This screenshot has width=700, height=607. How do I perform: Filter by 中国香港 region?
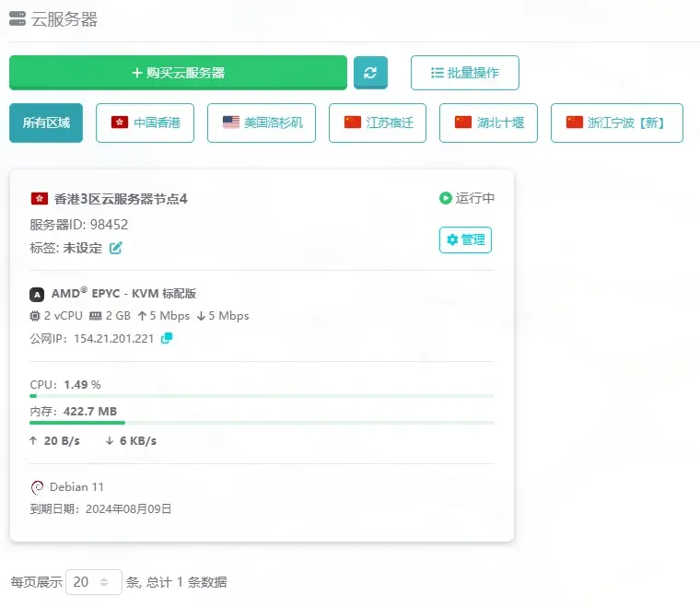tap(145, 123)
